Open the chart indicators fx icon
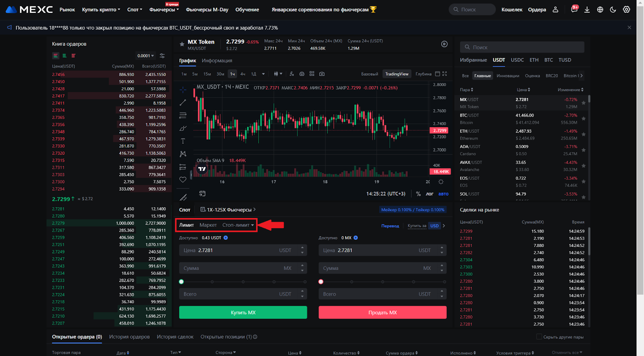644x356 pixels. click(291, 74)
